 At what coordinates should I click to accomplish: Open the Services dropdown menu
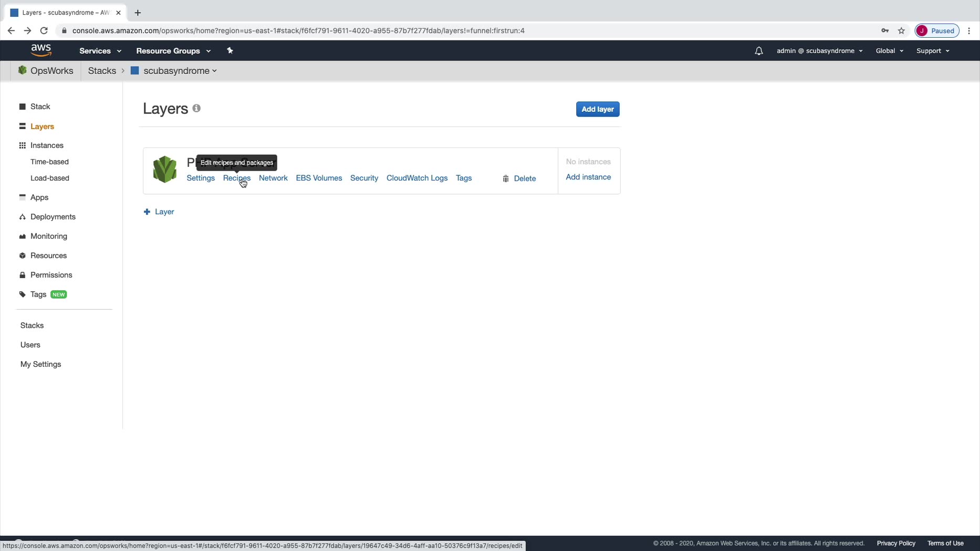click(x=100, y=51)
